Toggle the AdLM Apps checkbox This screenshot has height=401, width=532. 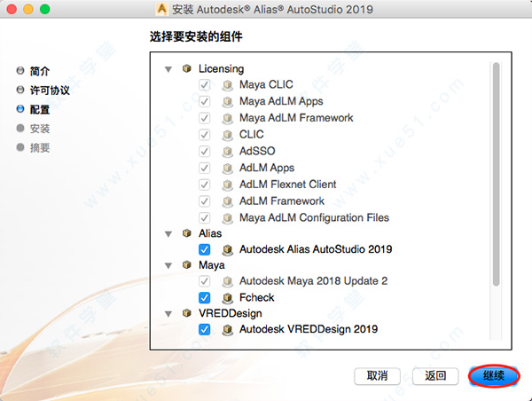click(x=204, y=168)
